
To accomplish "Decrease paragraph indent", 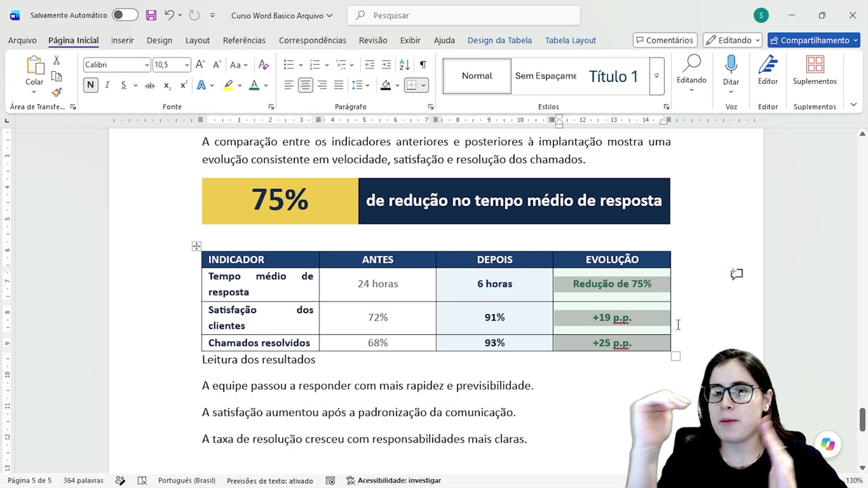I will tap(370, 65).
